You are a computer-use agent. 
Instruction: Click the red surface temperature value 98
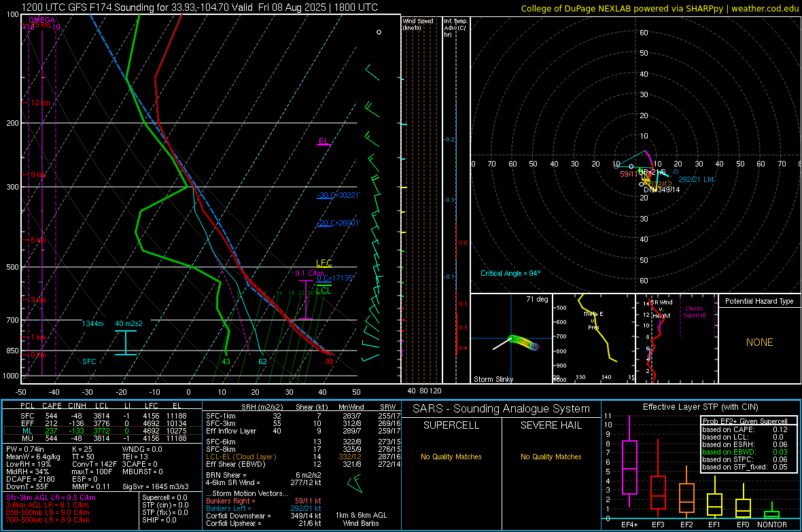click(x=329, y=361)
